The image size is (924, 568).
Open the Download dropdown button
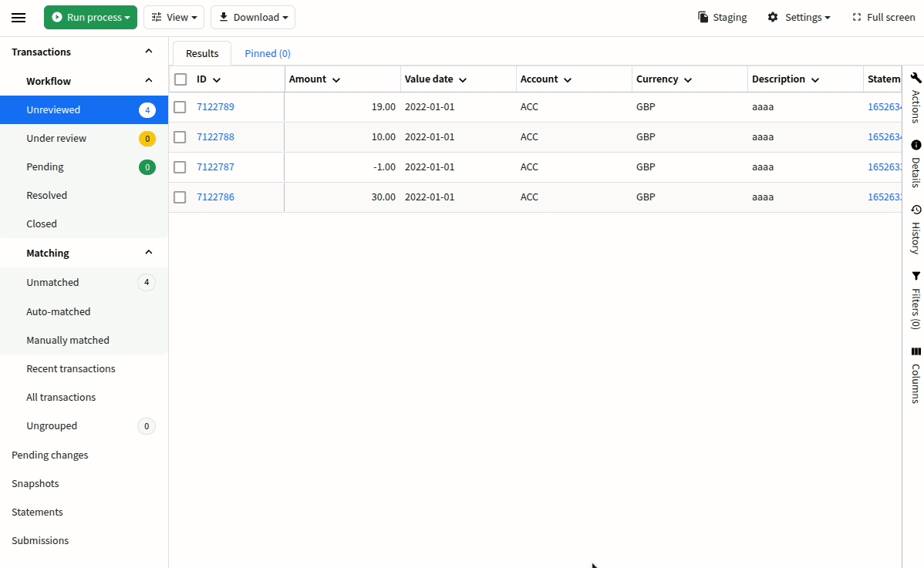[x=253, y=17]
